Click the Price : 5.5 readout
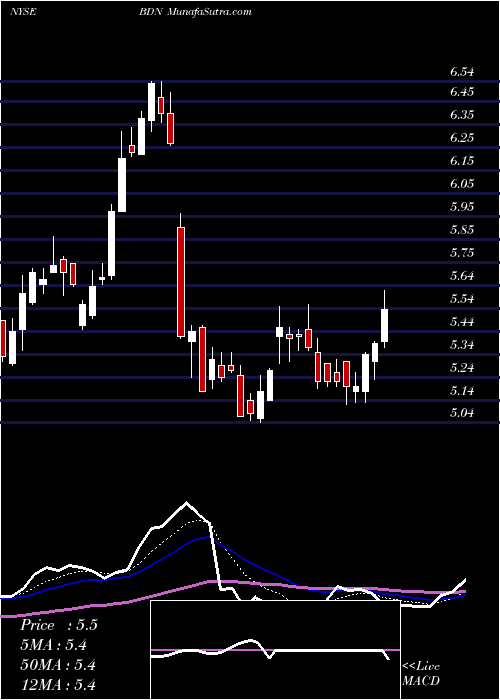 tap(58, 625)
